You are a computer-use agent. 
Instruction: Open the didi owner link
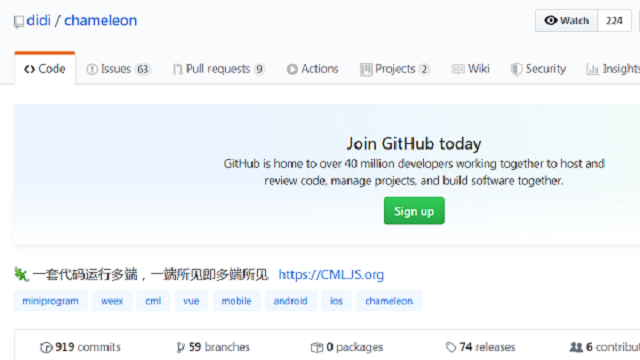(38, 20)
